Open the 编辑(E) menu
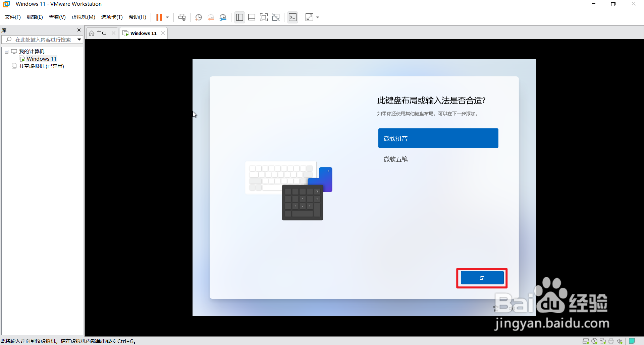 pos(35,17)
